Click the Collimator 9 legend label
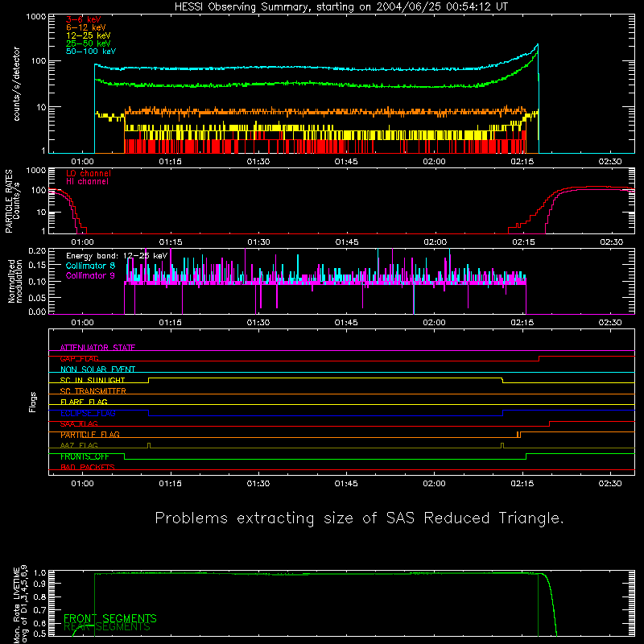Screen dimensions: 644x644 tap(90, 275)
